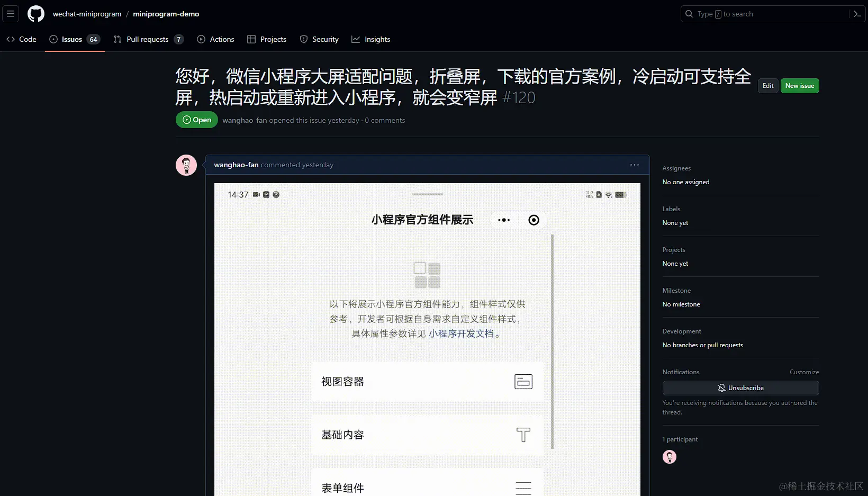This screenshot has height=496, width=868.
Task: Click wanghao-fan author link in issue header
Action: click(x=245, y=120)
